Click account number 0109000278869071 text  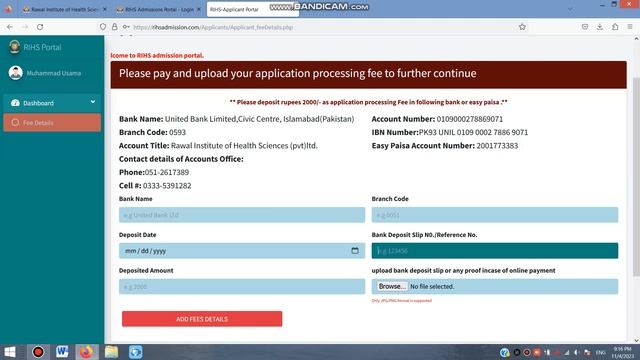point(470,119)
